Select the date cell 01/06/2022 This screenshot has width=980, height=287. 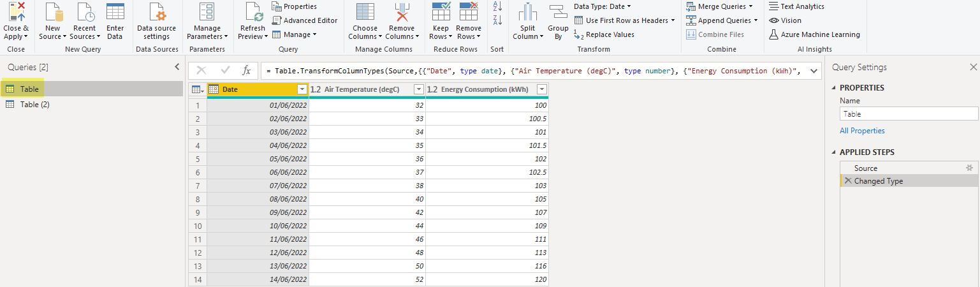point(258,105)
